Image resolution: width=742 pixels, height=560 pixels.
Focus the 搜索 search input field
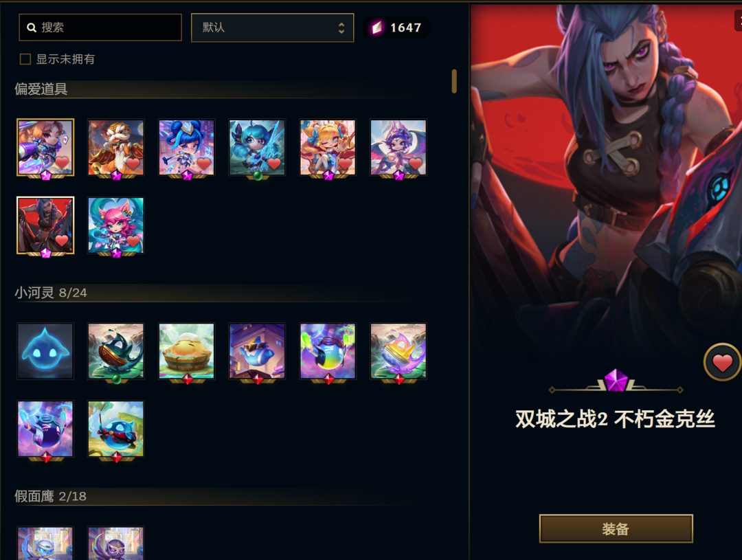tap(100, 27)
